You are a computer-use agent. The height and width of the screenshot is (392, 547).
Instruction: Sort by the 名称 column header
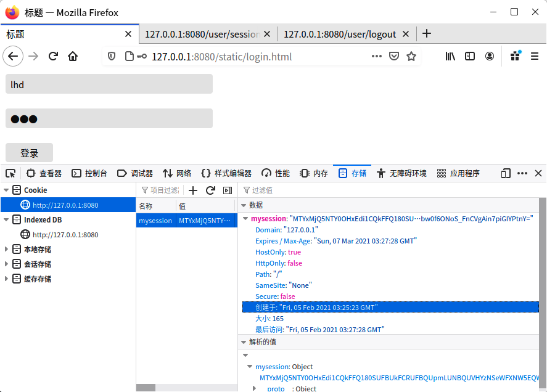(x=156, y=206)
